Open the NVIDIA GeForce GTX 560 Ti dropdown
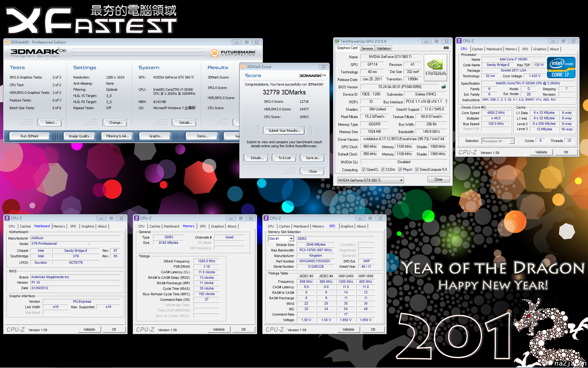Screen dimensions: 588x368 pyautogui.click(x=370, y=180)
